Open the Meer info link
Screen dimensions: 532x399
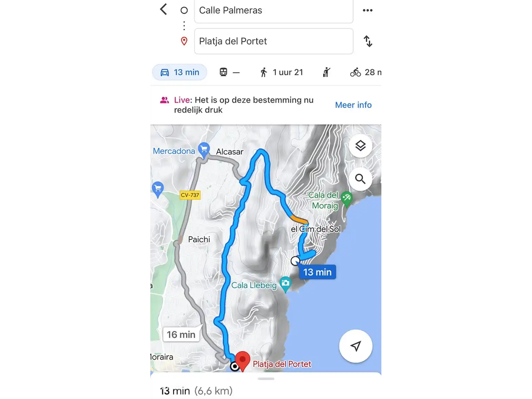coord(353,105)
